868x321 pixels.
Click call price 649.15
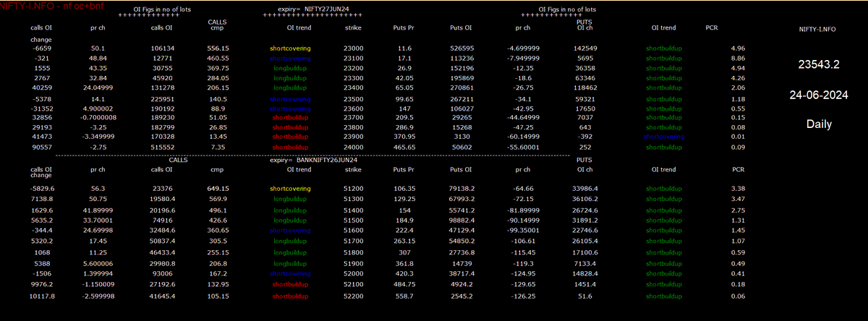[x=217, y=189]
